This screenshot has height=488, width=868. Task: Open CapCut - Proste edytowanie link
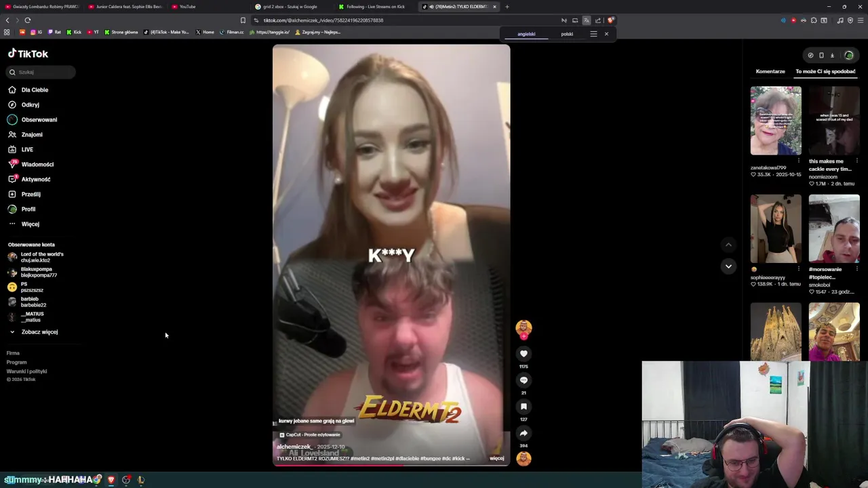(x=310, y=434)
